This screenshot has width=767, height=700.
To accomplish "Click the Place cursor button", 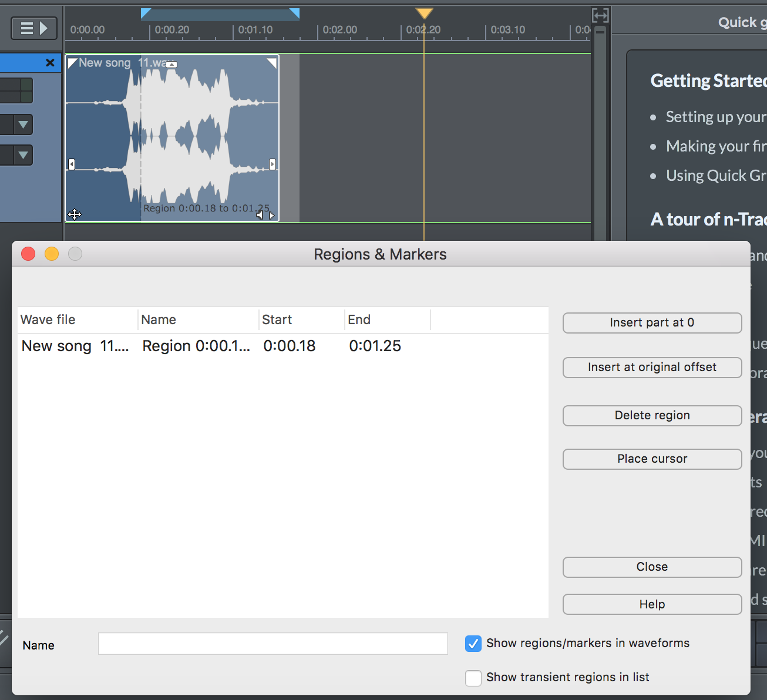I will pyautogui.click(x=652, y=459).
